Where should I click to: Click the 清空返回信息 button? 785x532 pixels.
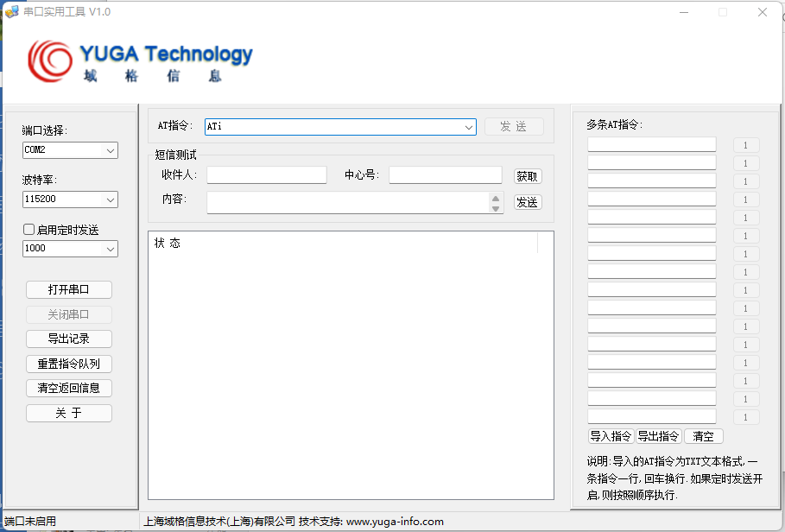(69, 388)
